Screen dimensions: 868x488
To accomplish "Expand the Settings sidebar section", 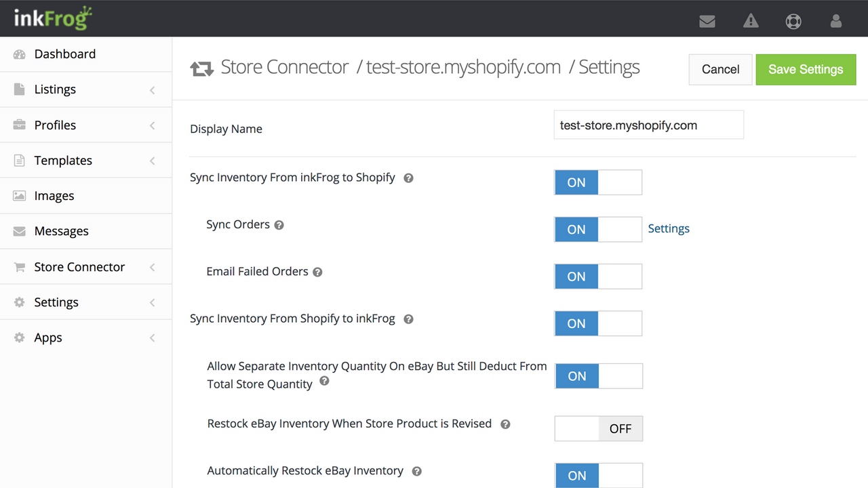I will pyautogui.click(x=56, y=302).
